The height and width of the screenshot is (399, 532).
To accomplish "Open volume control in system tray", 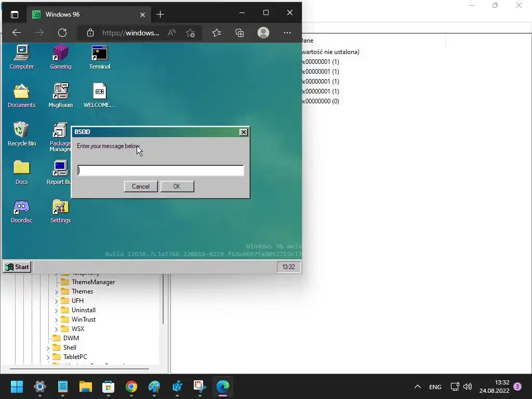I will (468, 387).
